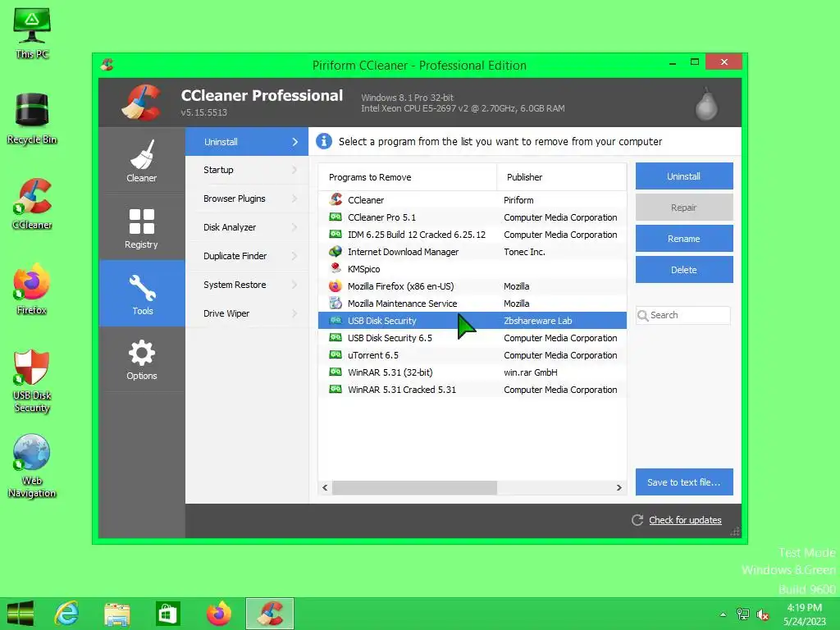
Task: Open File Explorer from taskbar
Action: tap(117, 614)
